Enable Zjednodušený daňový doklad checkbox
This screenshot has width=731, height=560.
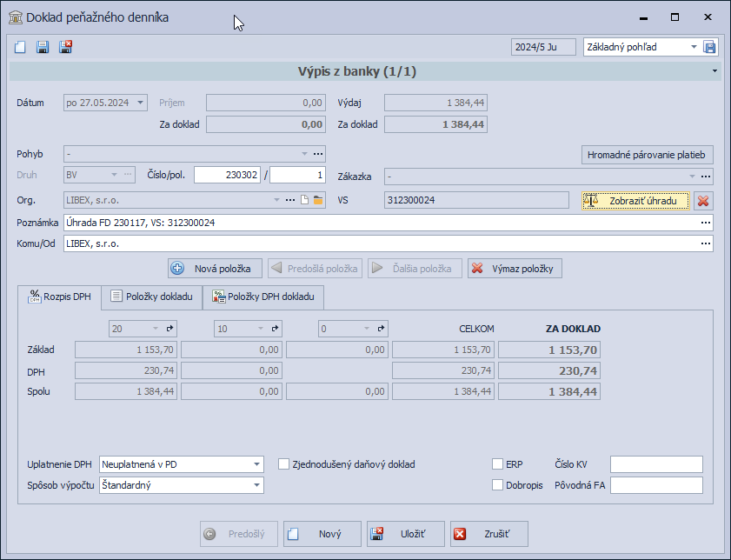[x=283, y=464]
